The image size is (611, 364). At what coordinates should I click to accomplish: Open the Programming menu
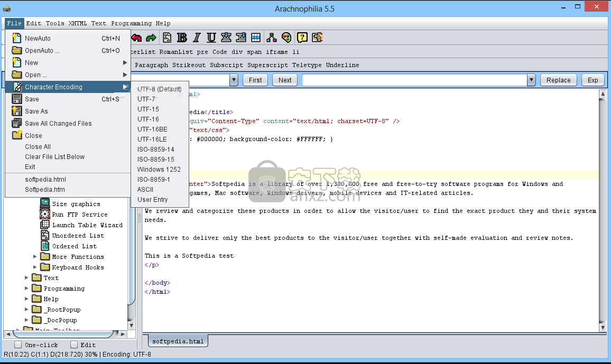[131, 23]
